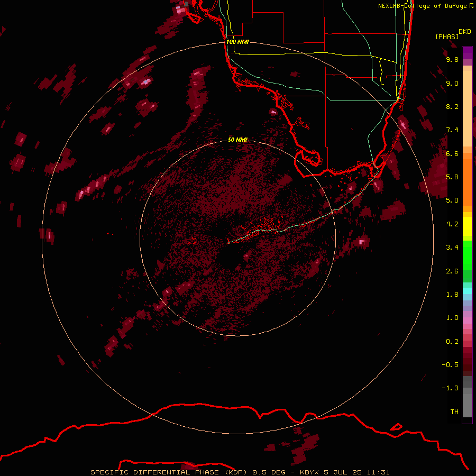Click the 2.6 value on the legend
Image resolution: width=476 pixels, height=476 pixels.
[452, 271]
